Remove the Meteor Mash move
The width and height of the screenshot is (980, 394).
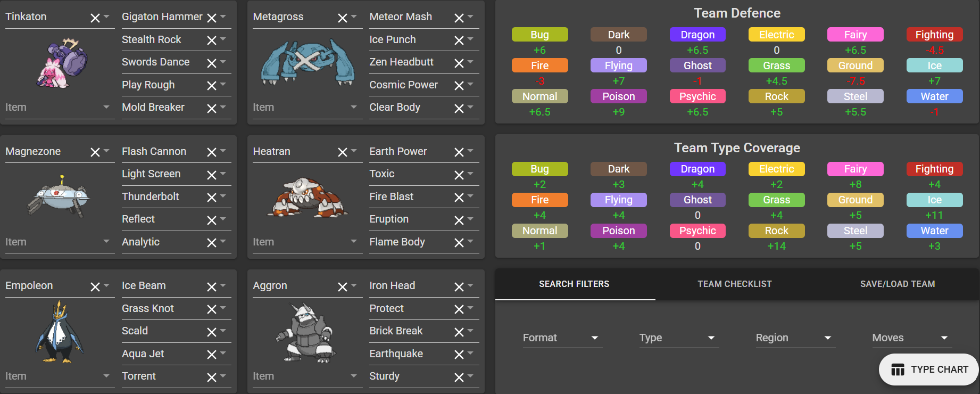click(x=459, y=18)
